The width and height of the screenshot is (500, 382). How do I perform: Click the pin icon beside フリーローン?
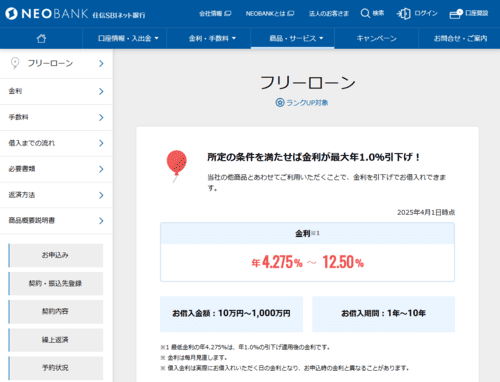coord(15,63)
